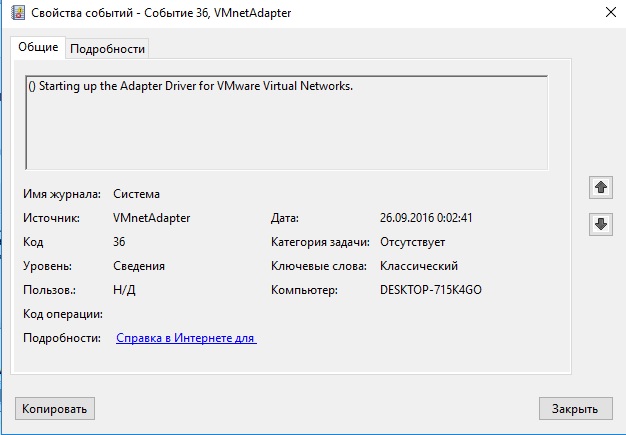Image resolution: width=626 pixels, height=435 pixels.
Task: Click the Компьютер label
Action: pyautogui.click(x=304, y=290)
